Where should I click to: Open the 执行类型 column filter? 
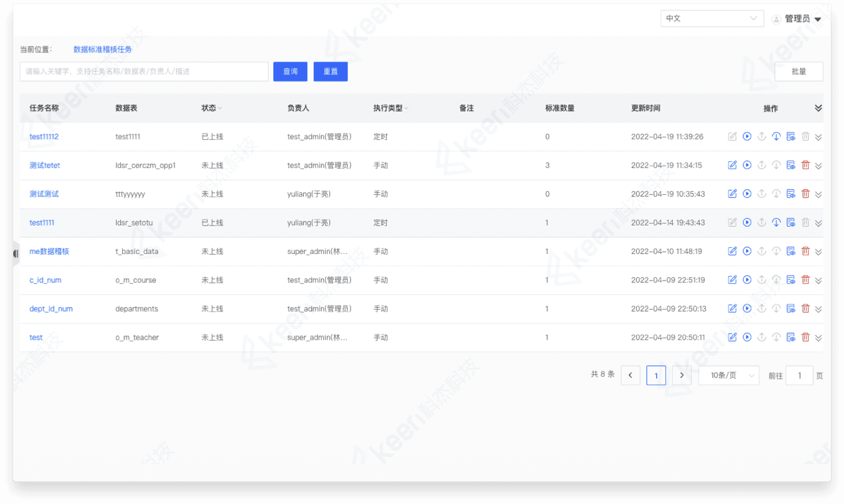(x=406, y=109)
